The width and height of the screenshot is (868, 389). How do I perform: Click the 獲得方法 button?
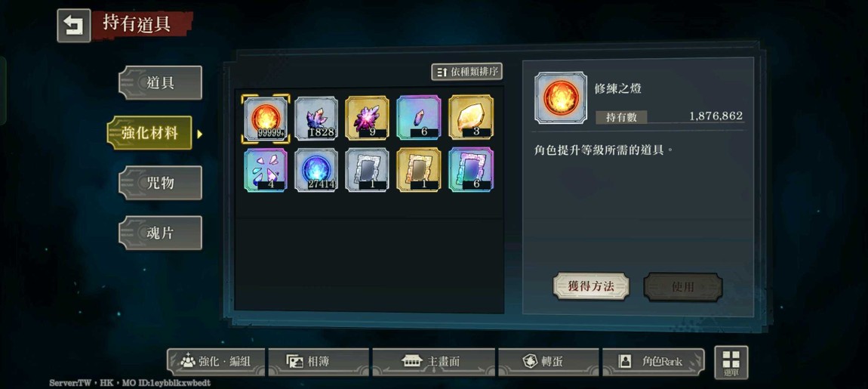[x=591, y=286]
